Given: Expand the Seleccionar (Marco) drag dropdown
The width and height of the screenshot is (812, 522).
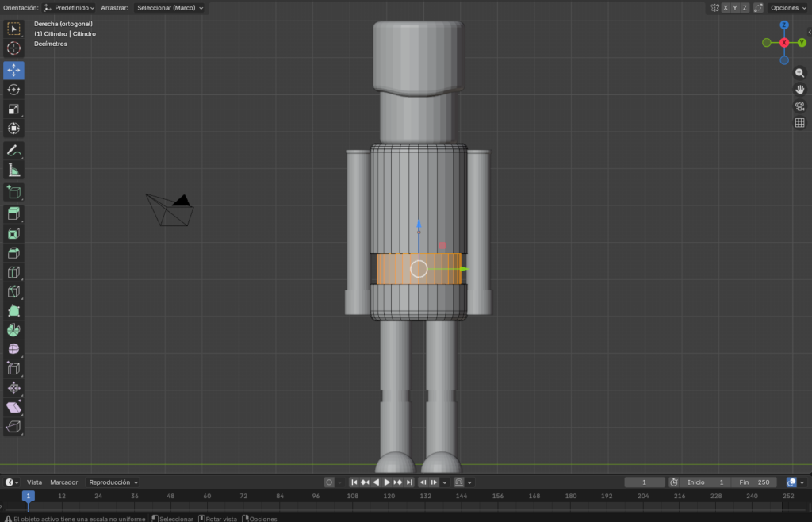Looking at the screenshot, I should (x=170, y=7).
